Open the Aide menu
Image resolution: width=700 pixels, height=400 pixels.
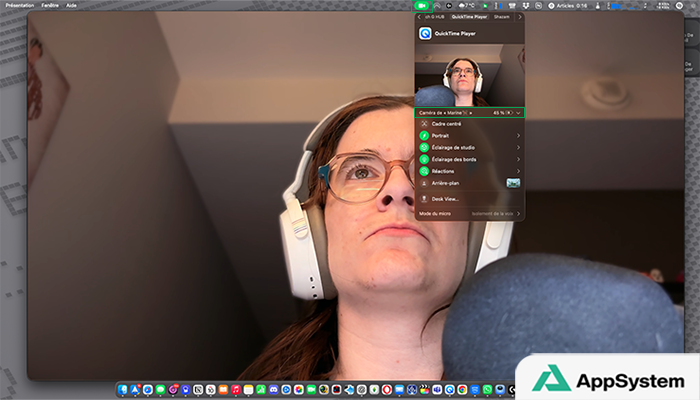(x=71, y=5)
